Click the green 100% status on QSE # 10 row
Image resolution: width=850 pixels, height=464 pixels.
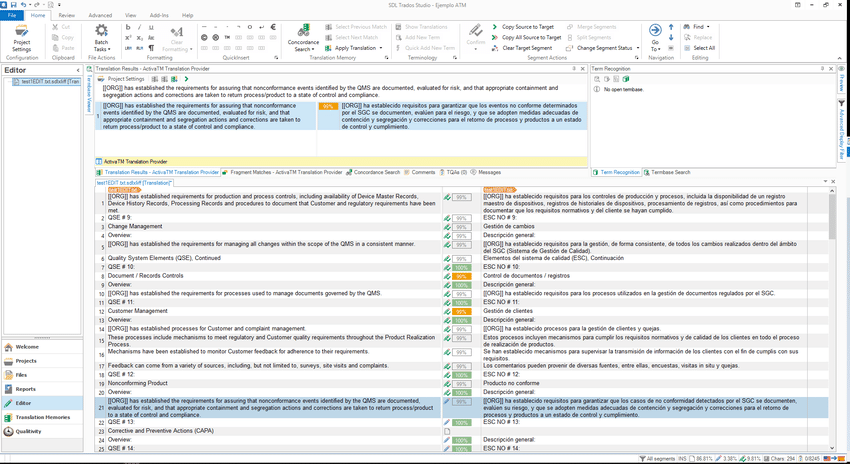[462, 268]
